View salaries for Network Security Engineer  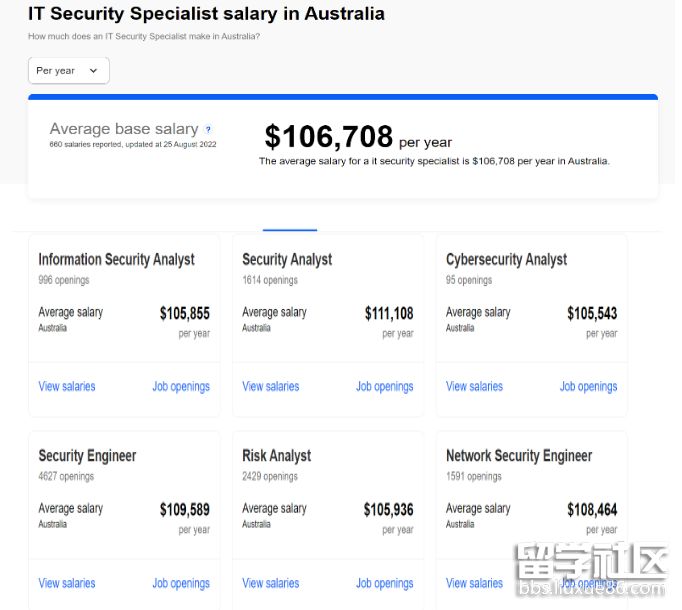click(x=475, y=583)
